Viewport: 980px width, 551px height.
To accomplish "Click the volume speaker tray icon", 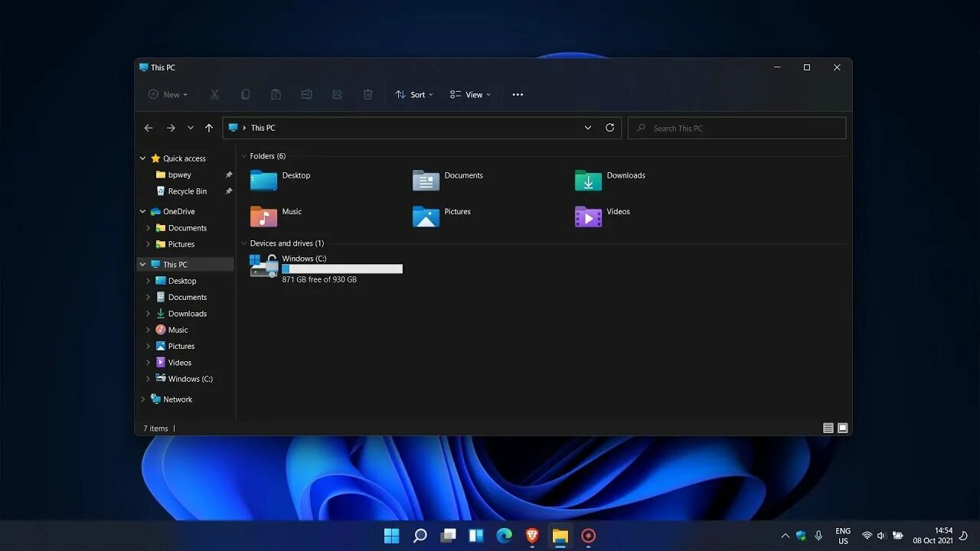I will [881, 536].
